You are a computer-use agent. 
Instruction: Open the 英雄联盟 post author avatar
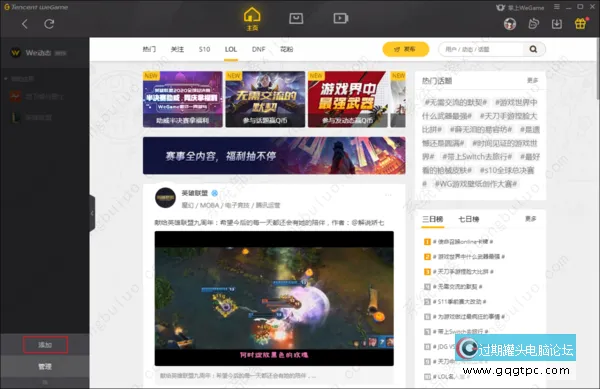coord(165,198)
